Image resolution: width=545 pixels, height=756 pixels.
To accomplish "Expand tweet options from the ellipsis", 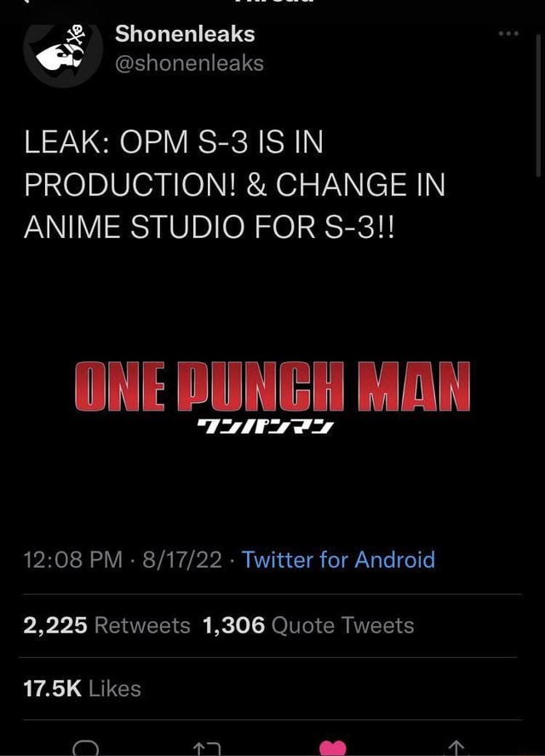I will pos(508,32).
